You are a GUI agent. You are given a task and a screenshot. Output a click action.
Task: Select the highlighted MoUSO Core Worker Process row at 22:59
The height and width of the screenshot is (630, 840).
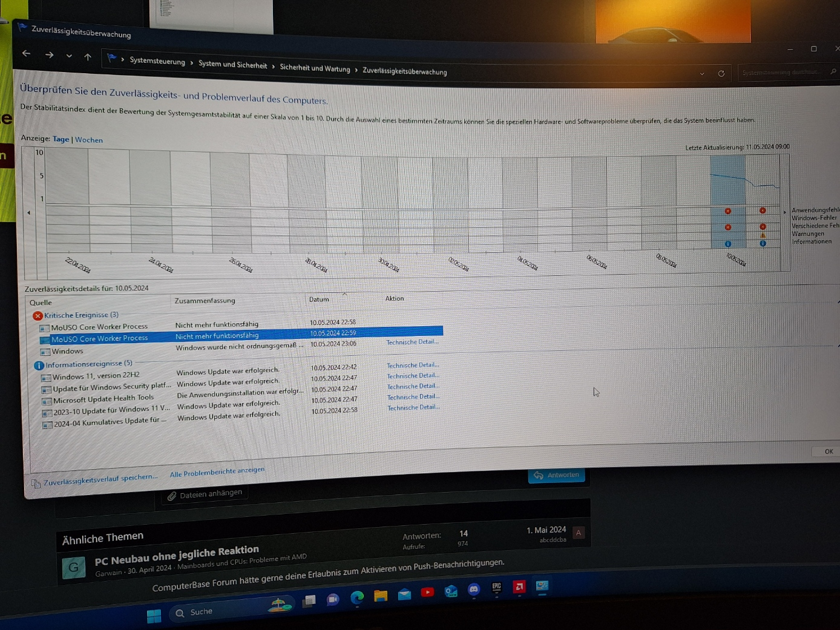click(x=240, y=336)
